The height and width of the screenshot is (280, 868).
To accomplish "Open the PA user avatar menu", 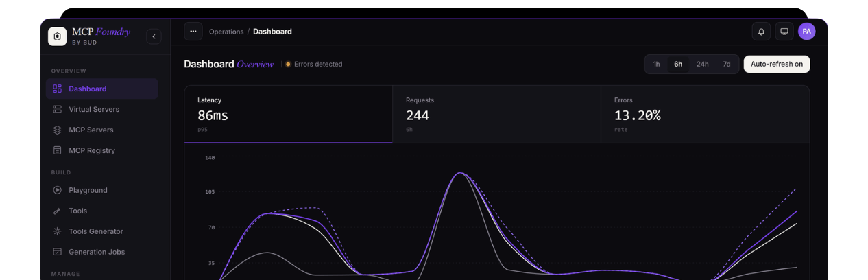I will point(807,32).
